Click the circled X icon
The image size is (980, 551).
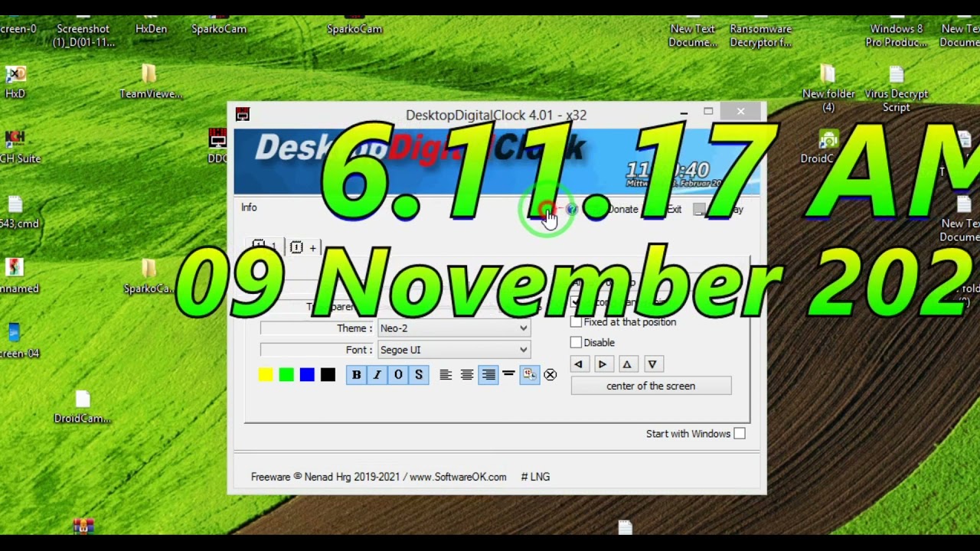click(x=550, y=375)
